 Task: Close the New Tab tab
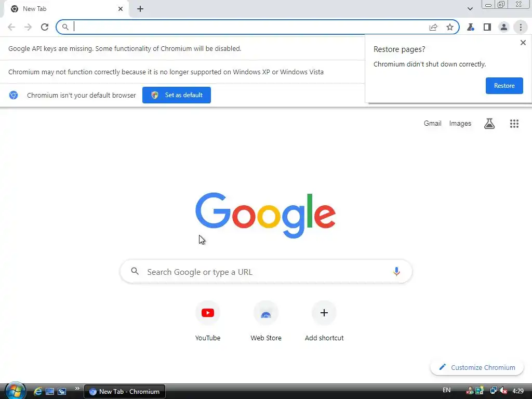(x=121, y=9)
